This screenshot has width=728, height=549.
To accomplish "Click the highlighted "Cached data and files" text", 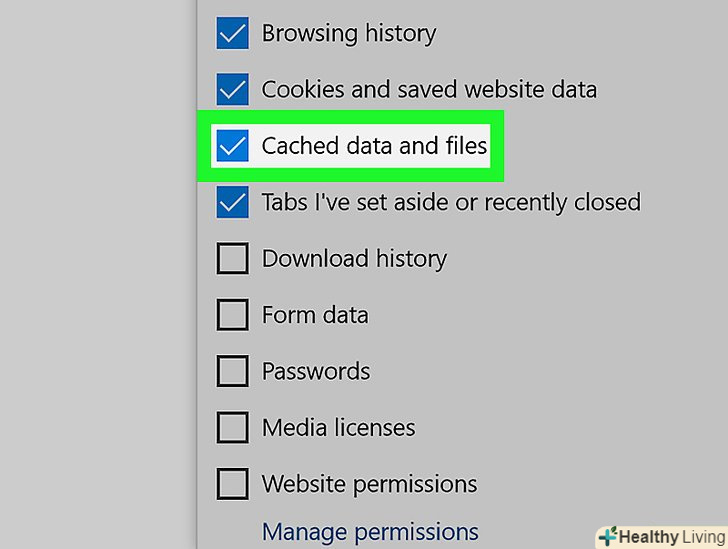I will click(374, 147).
